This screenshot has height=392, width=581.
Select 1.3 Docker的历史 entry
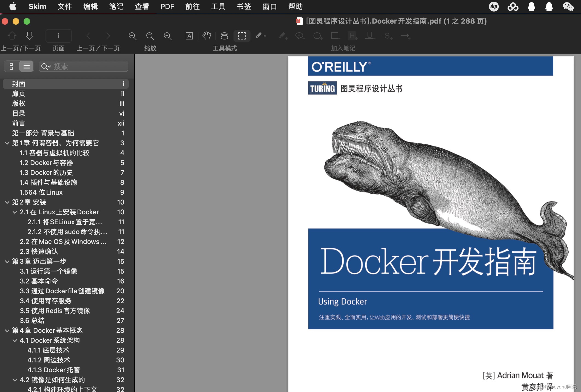pyautogui.click(x=66, y=172)
